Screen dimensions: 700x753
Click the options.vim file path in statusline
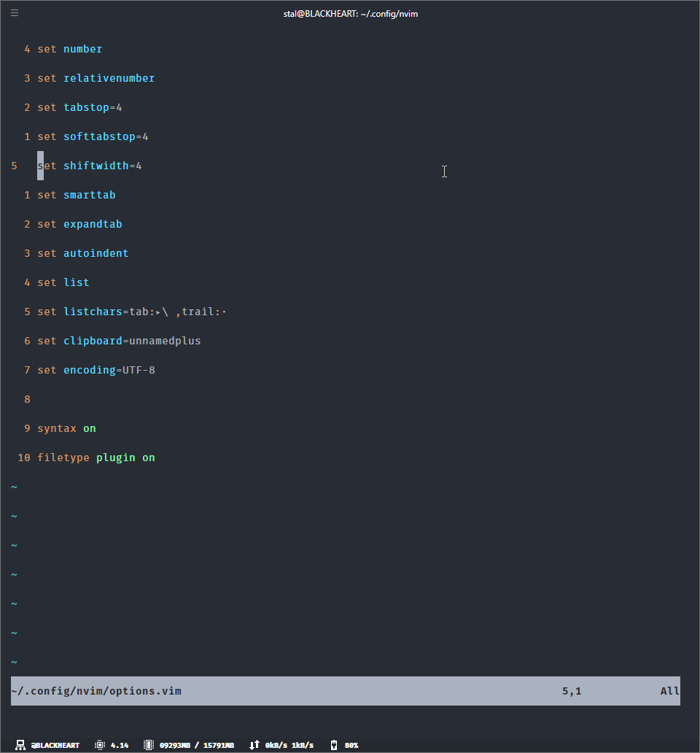96,691
